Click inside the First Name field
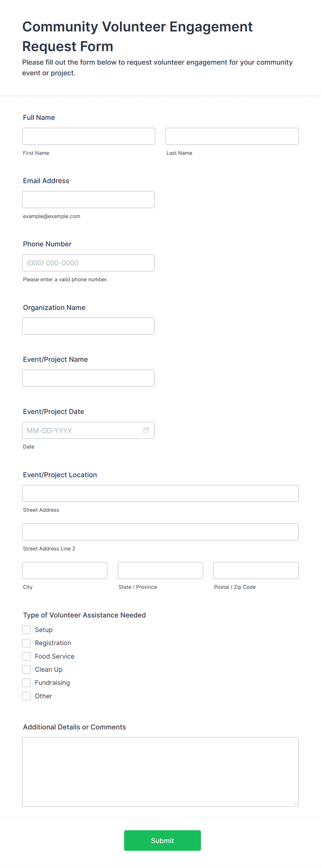 88,136
